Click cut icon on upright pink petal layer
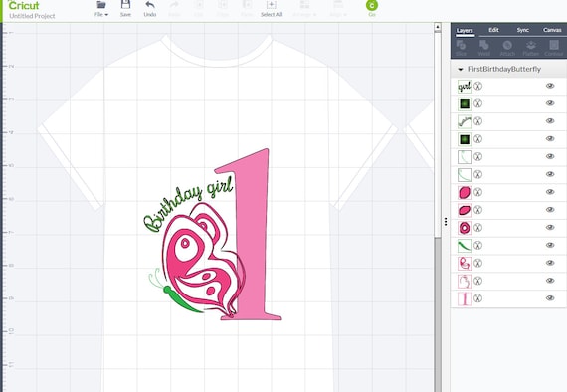 478,192
